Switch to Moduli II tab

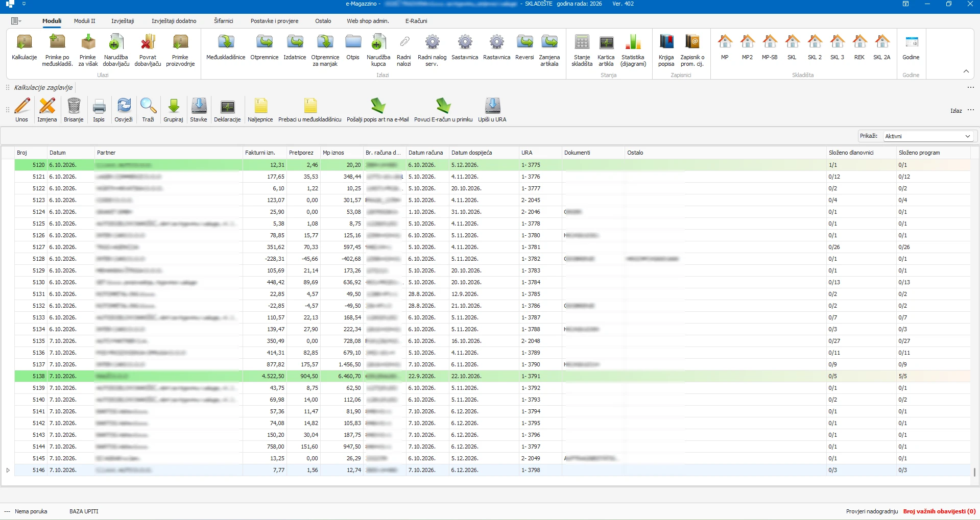coord(85,21)
